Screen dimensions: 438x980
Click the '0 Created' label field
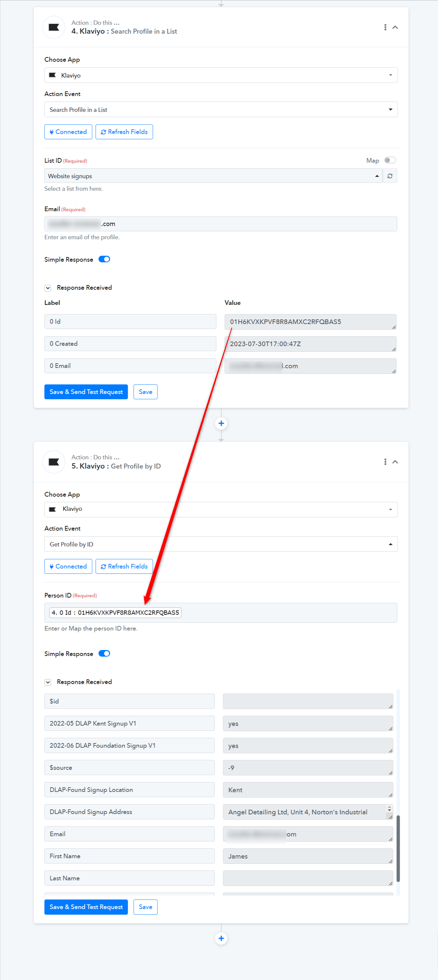coord(130,343)
